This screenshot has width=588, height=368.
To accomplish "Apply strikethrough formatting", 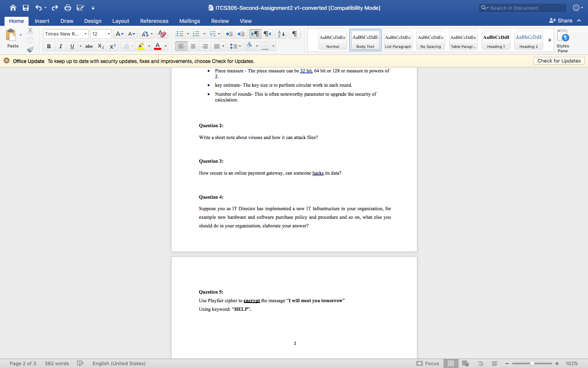I will click(x=89, y=46).
